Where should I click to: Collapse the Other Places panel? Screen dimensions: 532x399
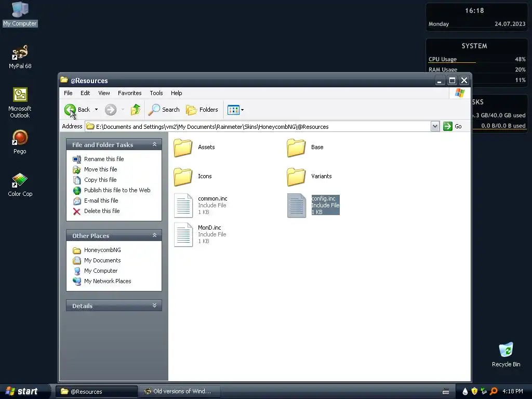154,235
